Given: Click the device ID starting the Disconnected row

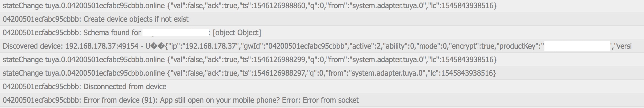Looking at the screenshot, I should click(x=42, y=87).
